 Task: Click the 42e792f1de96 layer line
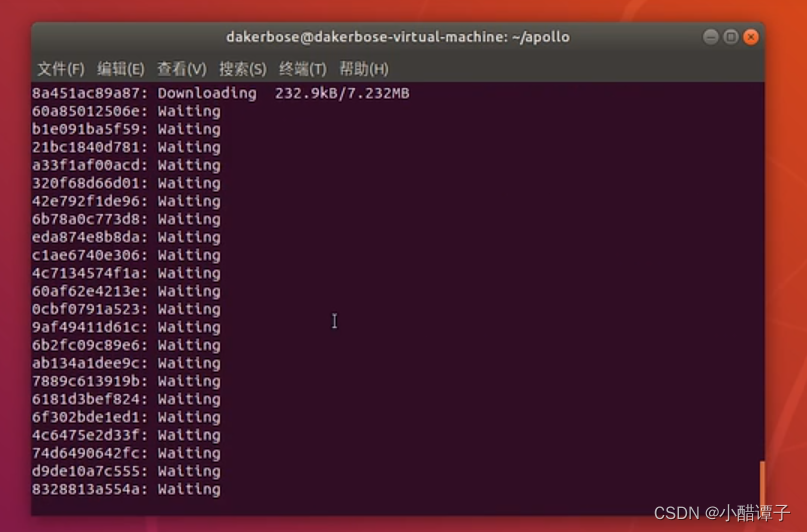[x=126, y=201]
